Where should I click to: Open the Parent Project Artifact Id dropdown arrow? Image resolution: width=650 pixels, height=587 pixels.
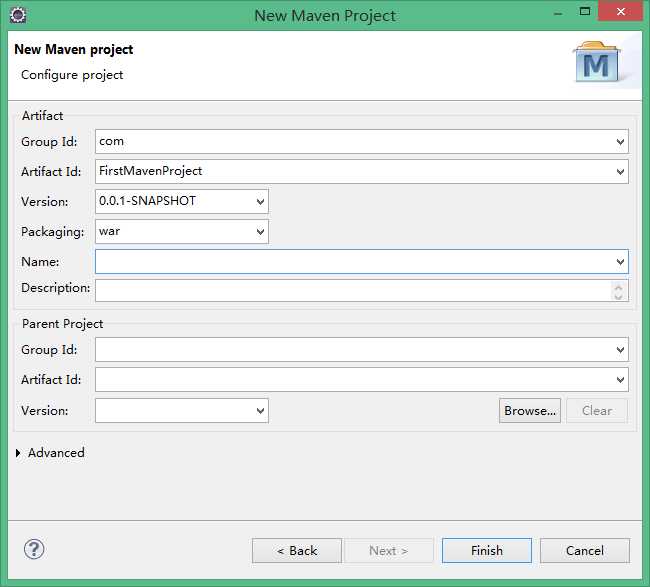[x=620, y=380]
